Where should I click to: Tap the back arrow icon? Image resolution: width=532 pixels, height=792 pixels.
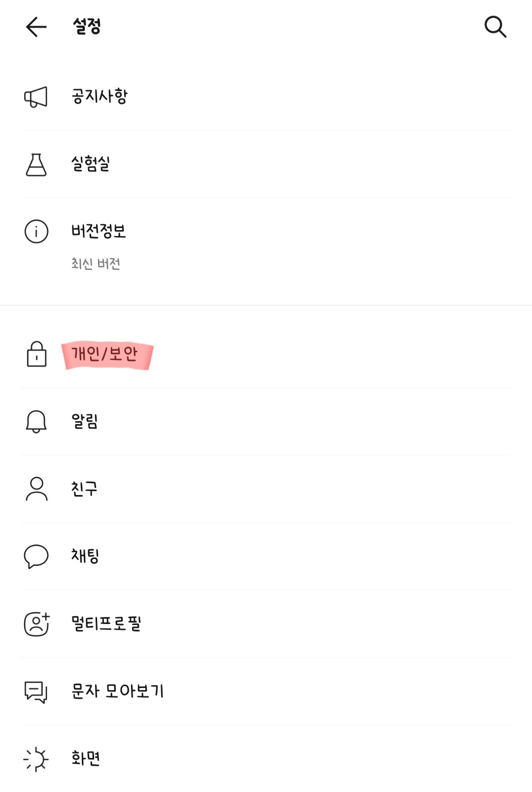(36, 27)
